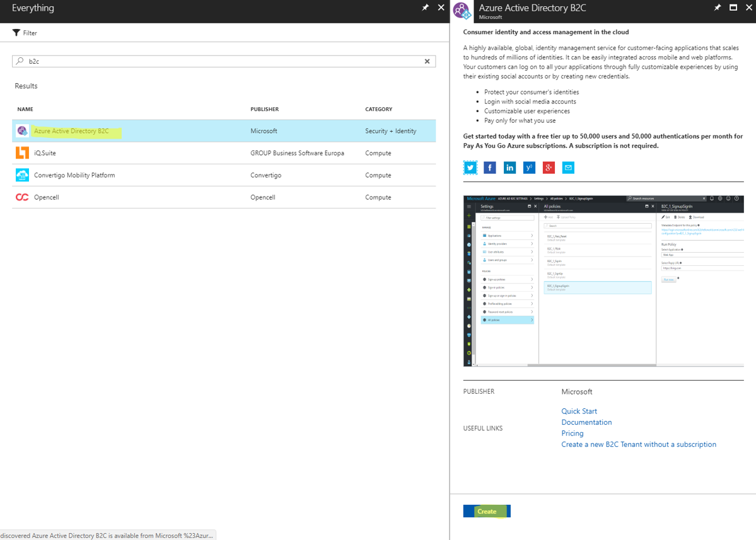756x540 pixels.
Task: Pin the Azure Active Directory B2C blade
Action: coord(717,8)
